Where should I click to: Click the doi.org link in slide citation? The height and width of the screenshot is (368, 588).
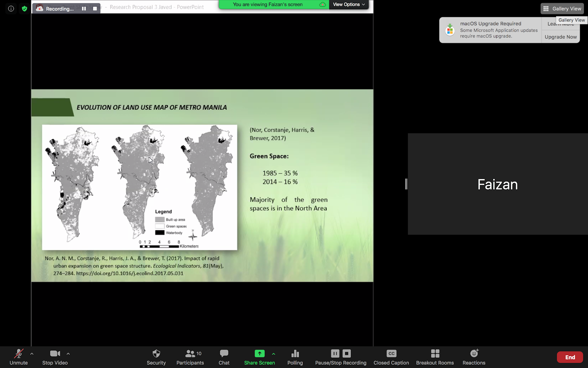click(130, 273)
